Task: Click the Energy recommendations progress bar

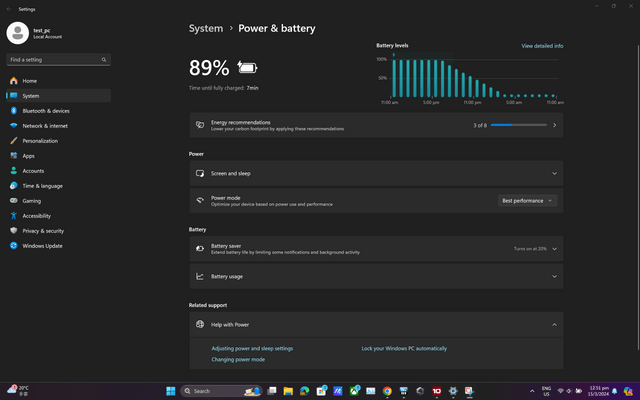Action: pyautogui.click(x=518, y=125)
